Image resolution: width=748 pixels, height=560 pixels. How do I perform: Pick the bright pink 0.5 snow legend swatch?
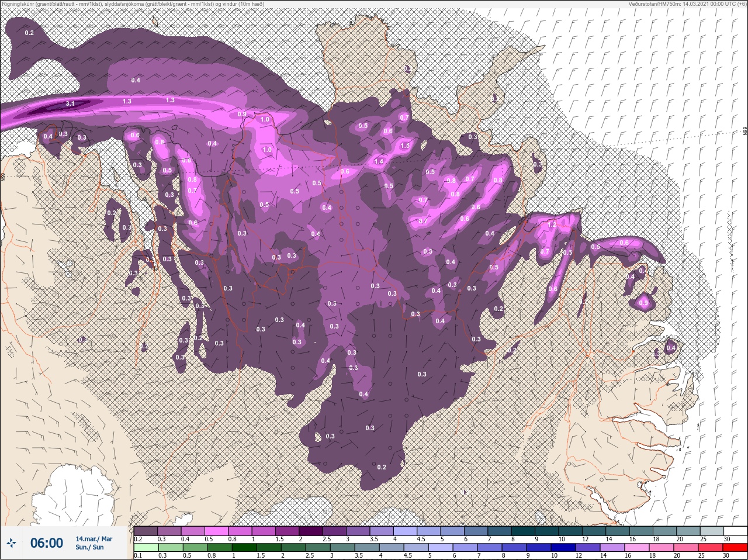(216, 531)
